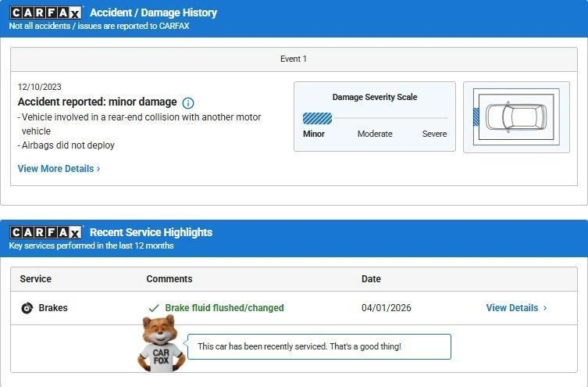Click the Date column header
This screenshot has height=387, width=588.
[x=371, y=279]
